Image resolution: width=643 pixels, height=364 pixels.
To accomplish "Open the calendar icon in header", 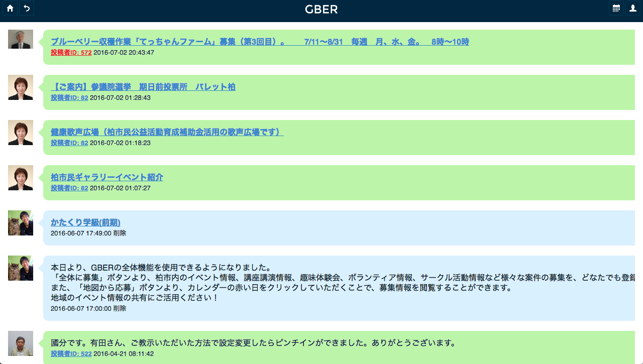I will [616, 8].
